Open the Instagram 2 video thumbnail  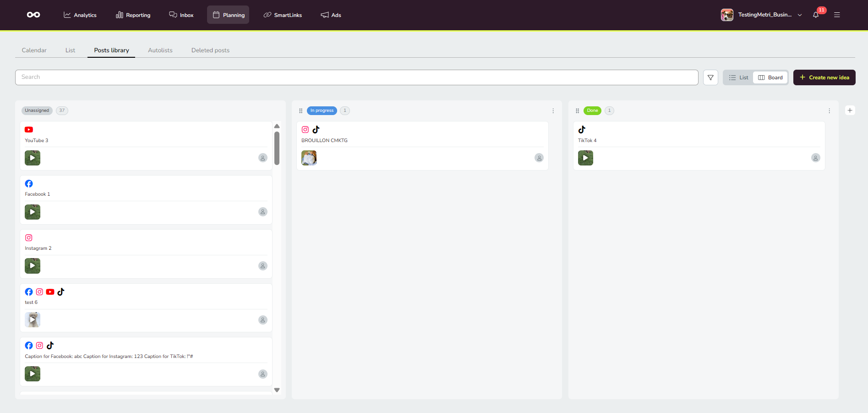click(33, 266)
